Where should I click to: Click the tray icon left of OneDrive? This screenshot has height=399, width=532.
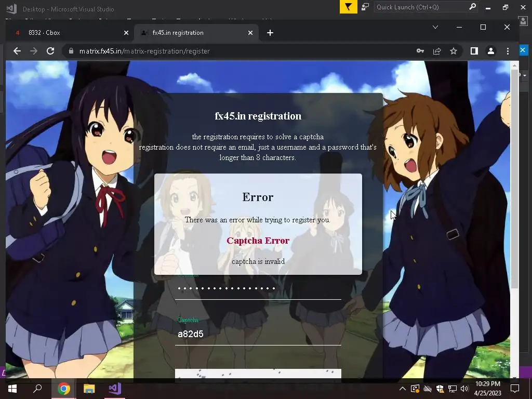(x=415, y=389)
